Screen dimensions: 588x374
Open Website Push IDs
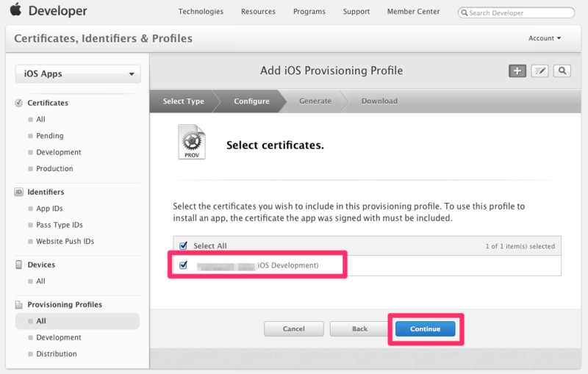[65, 241]
